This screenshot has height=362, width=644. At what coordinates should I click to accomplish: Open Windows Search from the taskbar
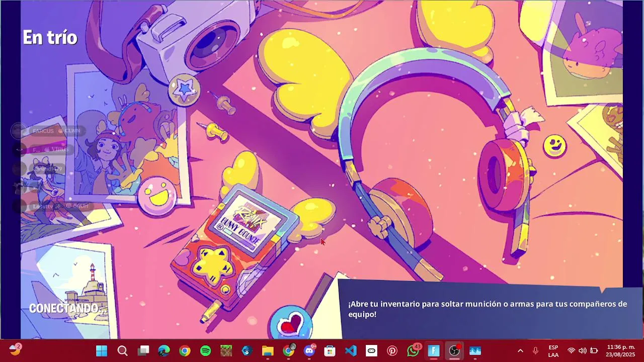click(x=122, y=350)
